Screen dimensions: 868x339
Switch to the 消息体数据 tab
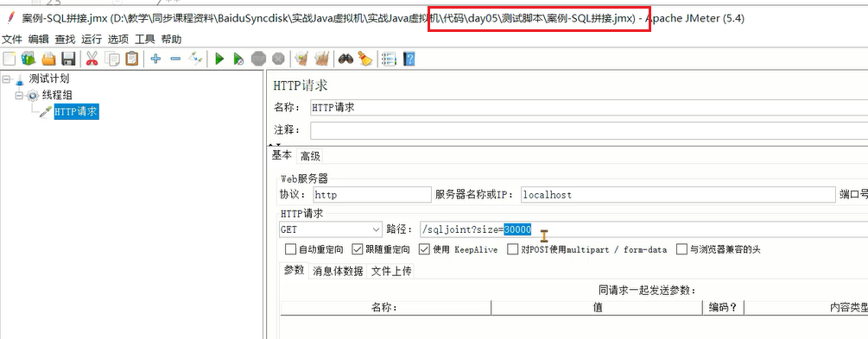click(338, 271)
